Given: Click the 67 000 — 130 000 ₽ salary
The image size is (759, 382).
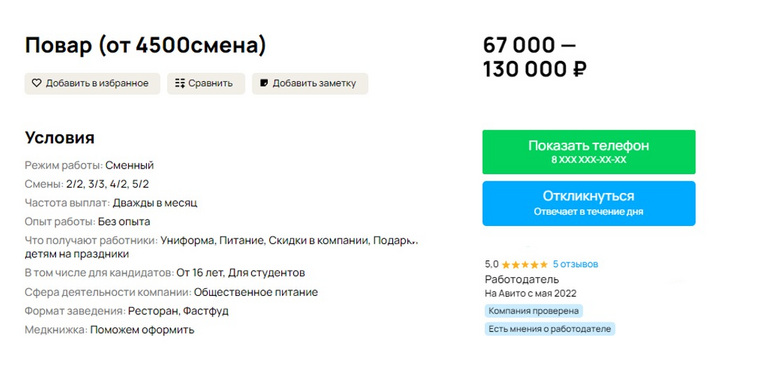Looking at the screenshot, I should tap(535, 57).
